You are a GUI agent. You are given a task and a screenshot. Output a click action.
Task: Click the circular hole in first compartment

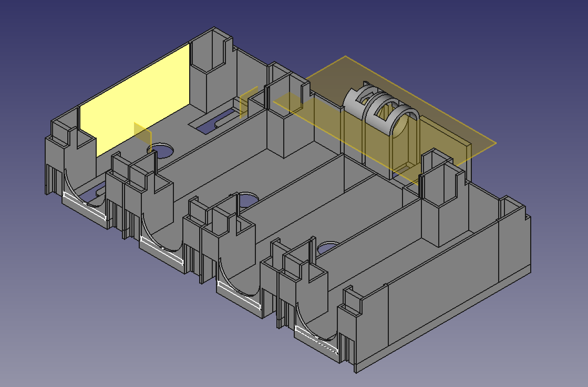pyautogui.click(x=164, y=151)
